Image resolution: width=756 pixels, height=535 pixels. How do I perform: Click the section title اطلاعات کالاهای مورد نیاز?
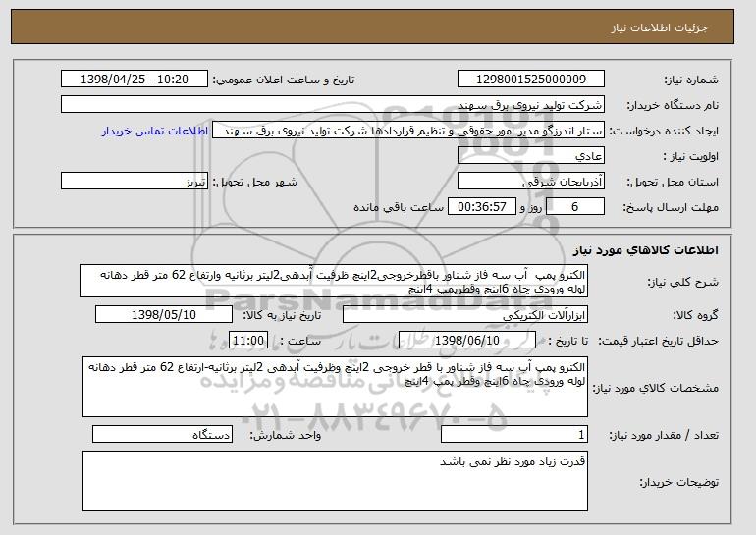click(646, 250)
